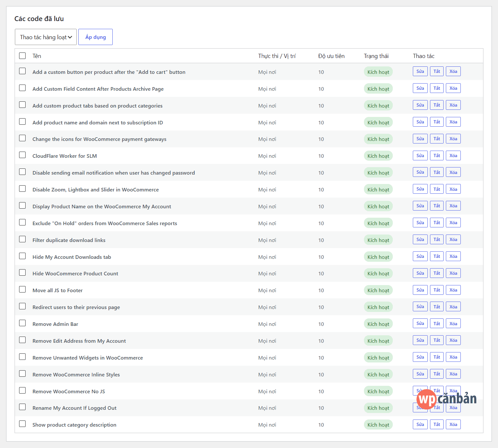
Task: Select the 'Remove Admin Bar' checkbox
Action: tap(22, 323)
